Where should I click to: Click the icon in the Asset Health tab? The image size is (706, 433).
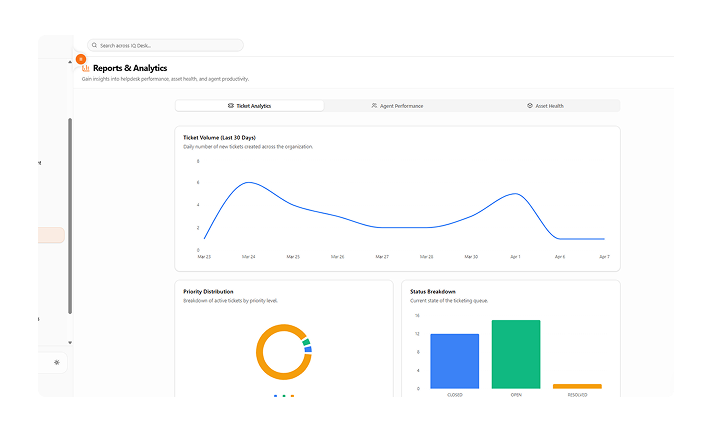[530, 105]
